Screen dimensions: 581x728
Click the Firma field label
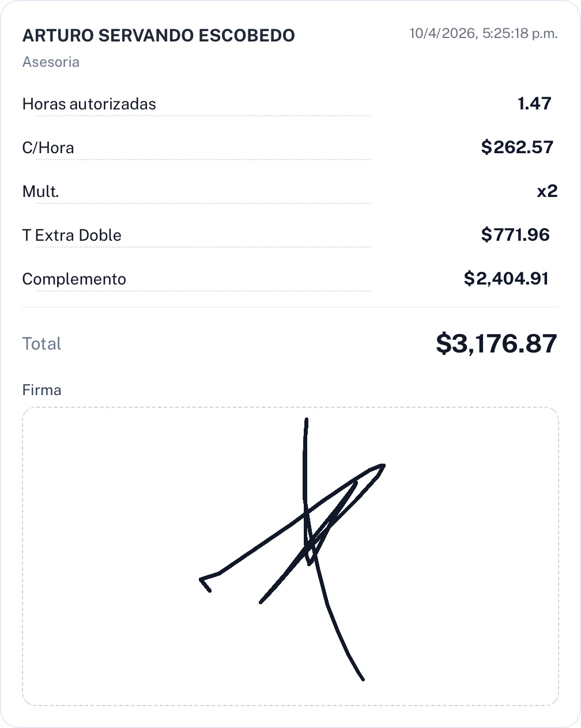point(41,390)
